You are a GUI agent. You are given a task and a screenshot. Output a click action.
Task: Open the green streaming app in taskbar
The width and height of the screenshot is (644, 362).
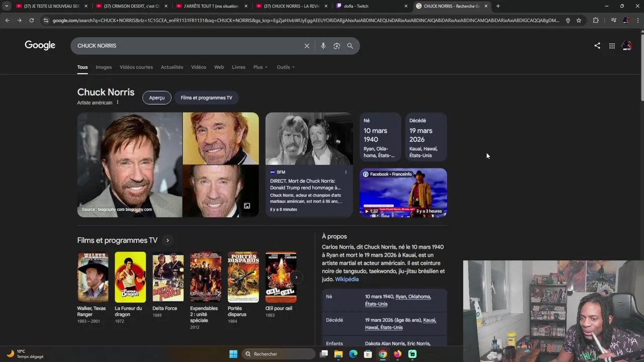tap(413, 354)
